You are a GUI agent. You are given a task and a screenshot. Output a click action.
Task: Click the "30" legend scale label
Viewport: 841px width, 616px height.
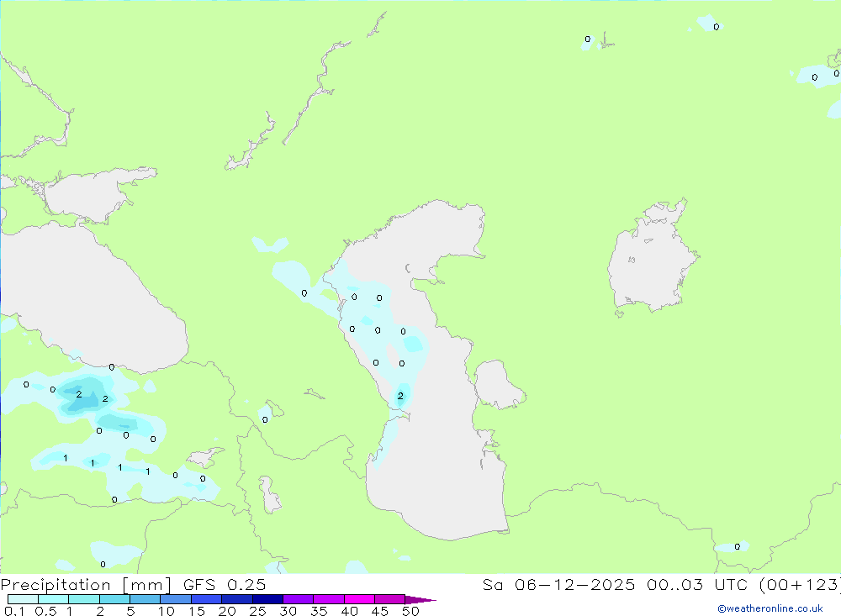pyautogui.click(x=288, y=611)
